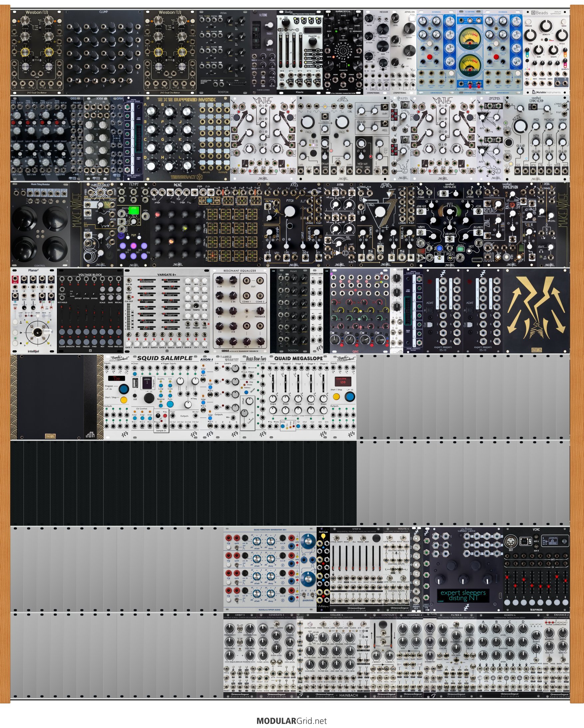The height and width of the screenshot is (728, 584).
Task: Click the green Tempi display
Action: 133,210
